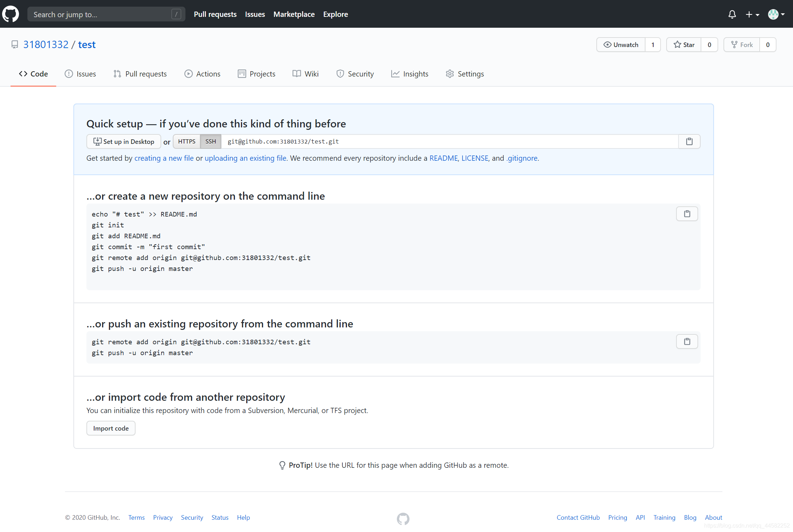
Task: Click the Fork button
Action: 742,45
